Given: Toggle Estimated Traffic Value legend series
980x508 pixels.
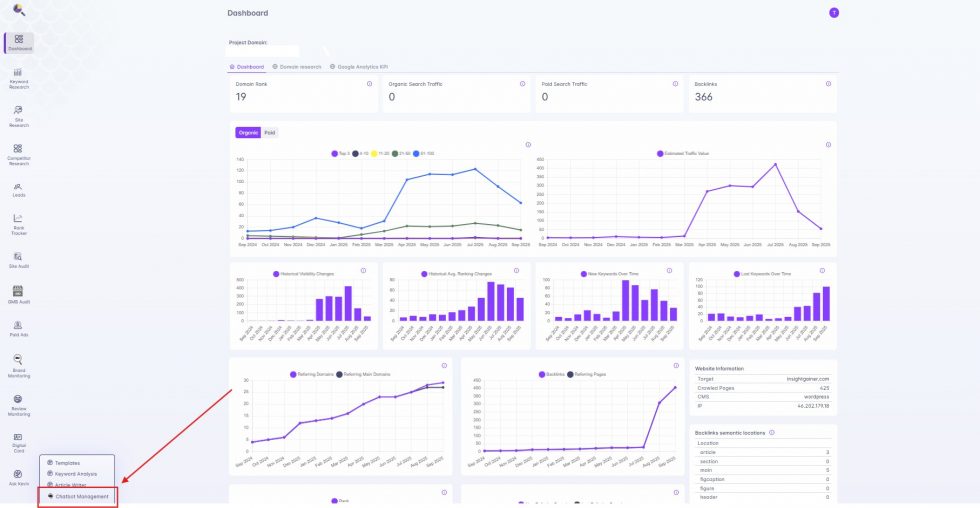Looking at the screenshot, I should [x=683, y=153].
